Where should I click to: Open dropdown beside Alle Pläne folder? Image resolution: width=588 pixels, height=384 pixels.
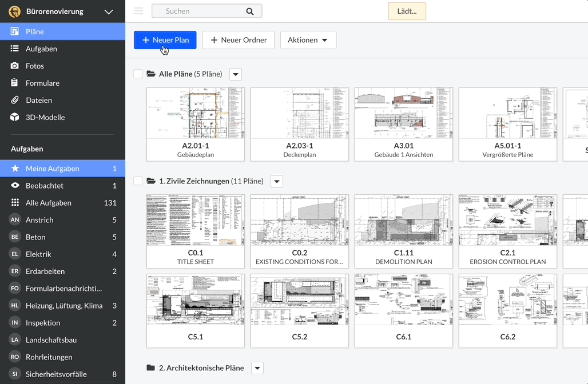pos(236,74)
